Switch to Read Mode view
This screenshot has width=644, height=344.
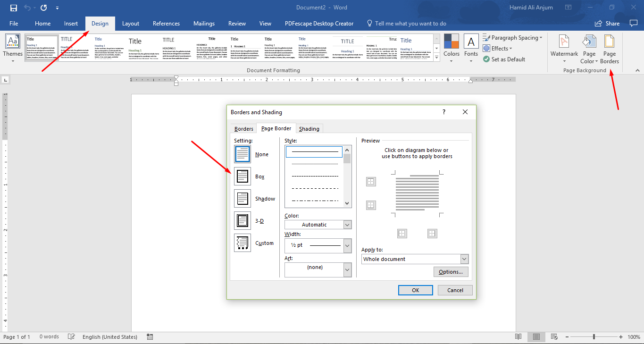tap(518, 336)
